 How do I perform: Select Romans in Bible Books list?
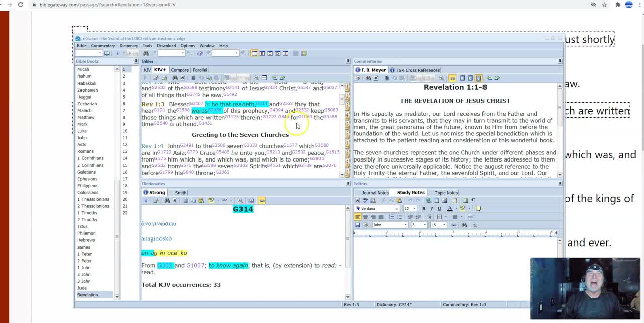[85, 151]
